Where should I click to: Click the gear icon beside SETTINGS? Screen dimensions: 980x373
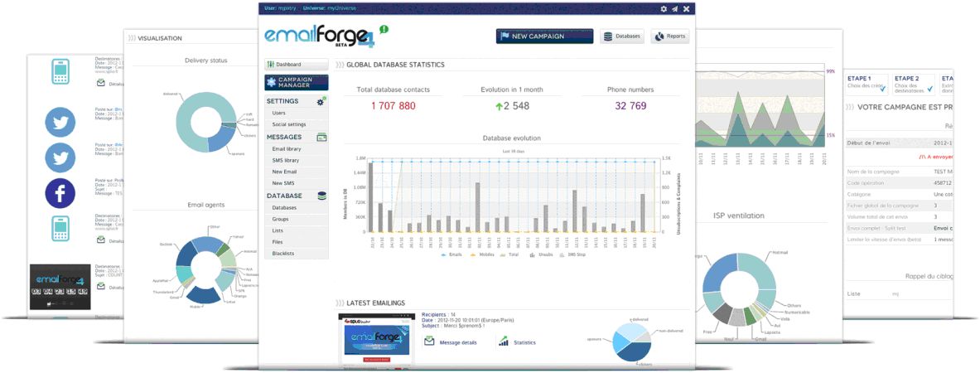click(x=321, y=101)
